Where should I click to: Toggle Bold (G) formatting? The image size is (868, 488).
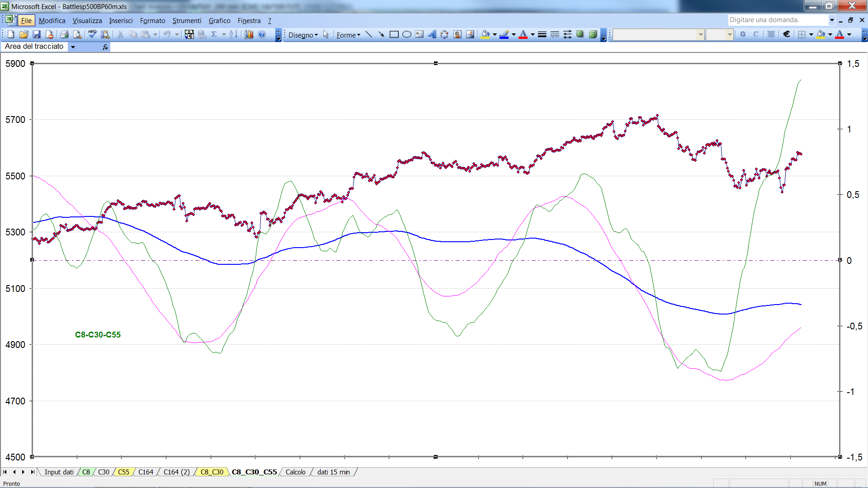tap(743, 34)
